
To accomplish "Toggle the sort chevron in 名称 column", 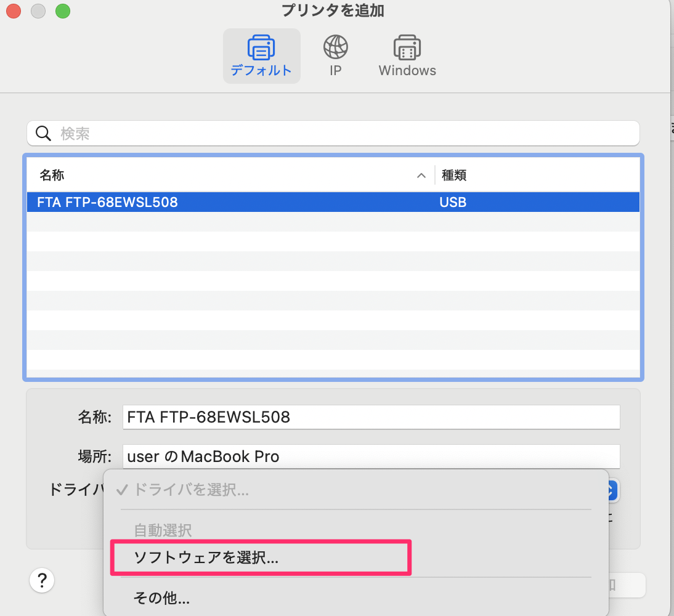I will click(x=421, y=176).
